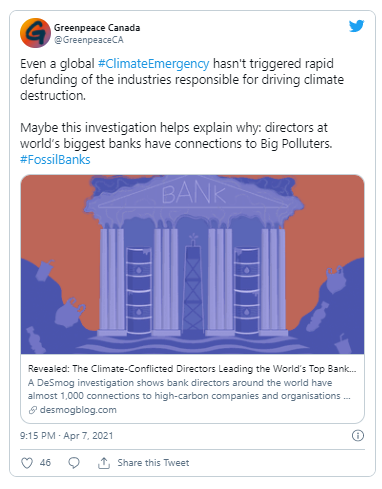
Task: Open the 9:15 PM · Apr 7, 2021 timestamp
Action: (x=67, y=436)
